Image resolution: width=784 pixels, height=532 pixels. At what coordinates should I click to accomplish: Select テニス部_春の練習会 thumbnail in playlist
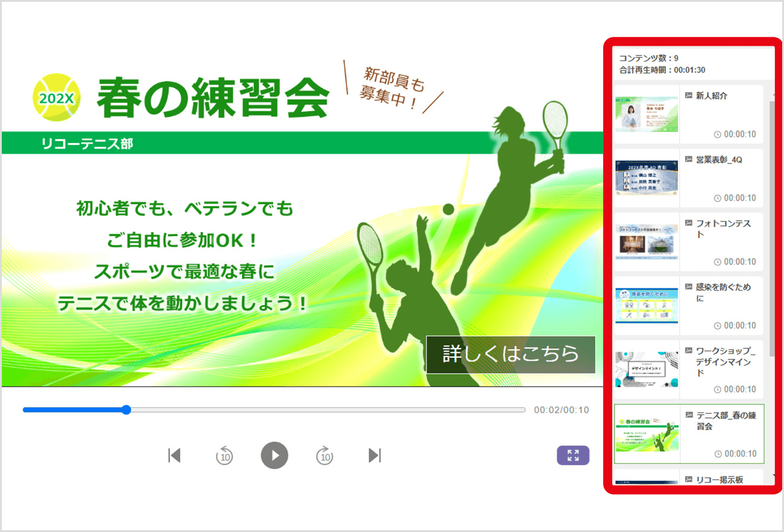pos(646,434)
